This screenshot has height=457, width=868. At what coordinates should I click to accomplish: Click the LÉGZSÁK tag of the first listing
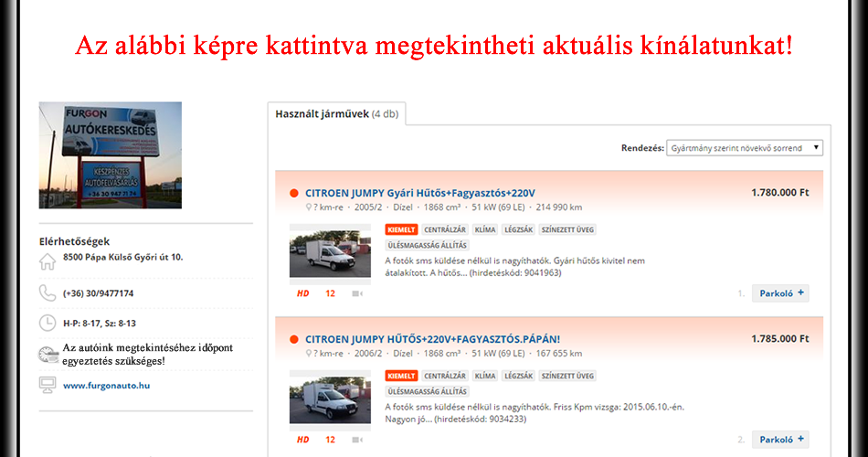[518, 229]
